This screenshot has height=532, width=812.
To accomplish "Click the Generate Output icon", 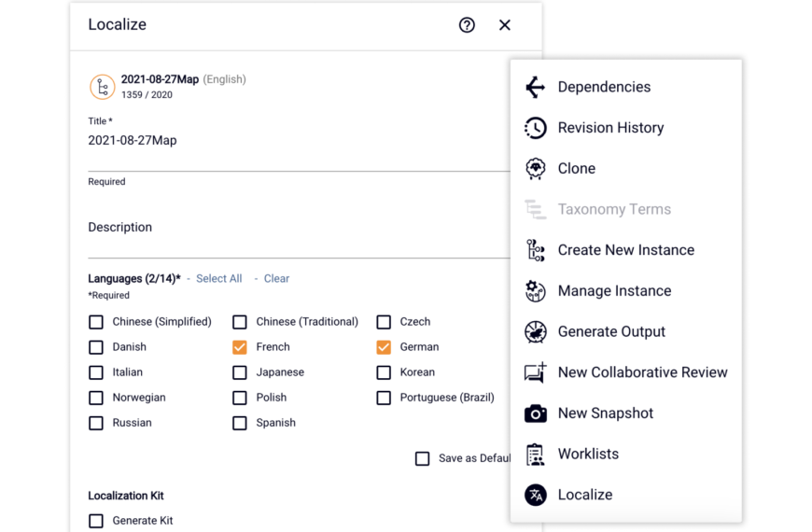I will pyautogui.click(x=535, y=332).
